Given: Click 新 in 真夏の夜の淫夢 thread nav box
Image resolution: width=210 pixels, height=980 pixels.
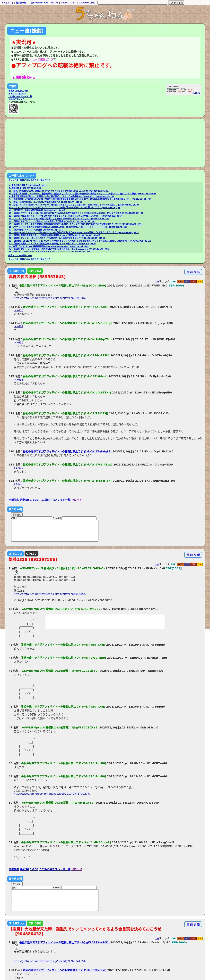Looking at the screenshot, I should [x=198, y=272].
